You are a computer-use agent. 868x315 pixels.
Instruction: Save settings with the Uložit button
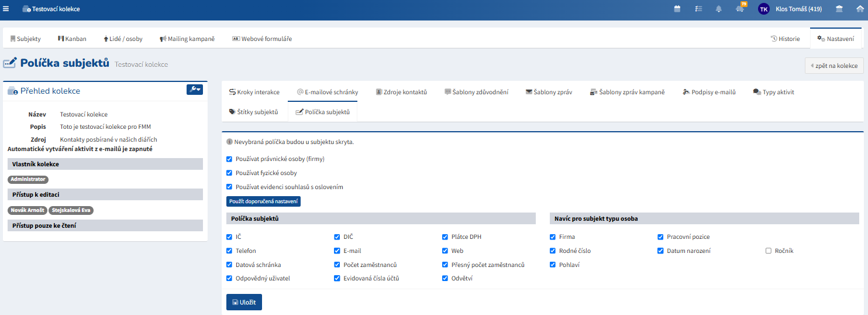click(244, 302)
